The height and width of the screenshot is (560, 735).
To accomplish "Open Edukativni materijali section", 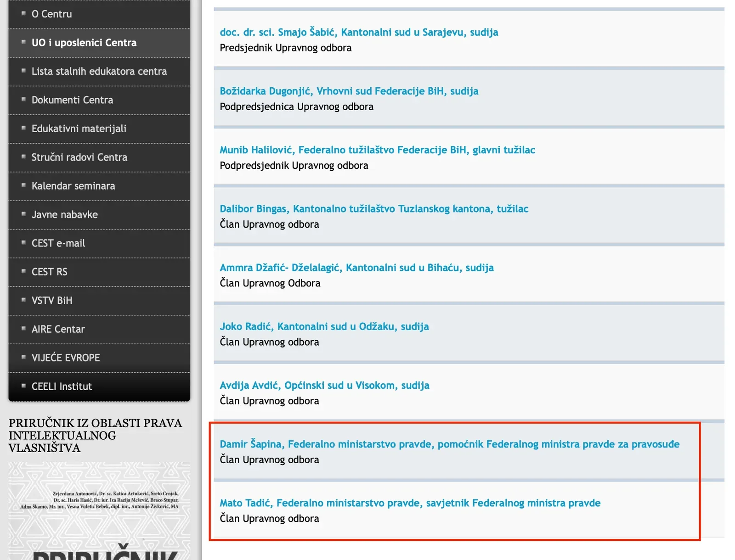I will pos(79,129).
